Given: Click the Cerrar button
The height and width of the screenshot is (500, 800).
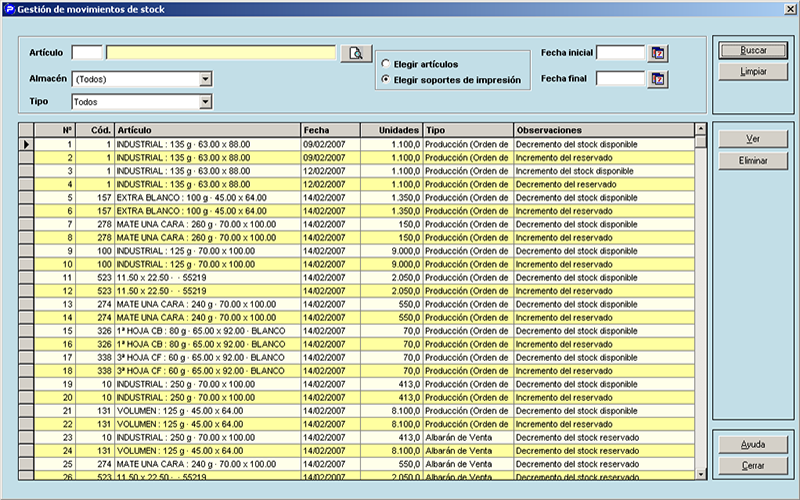Looking at the screenshot, I should tap(753, 466).
